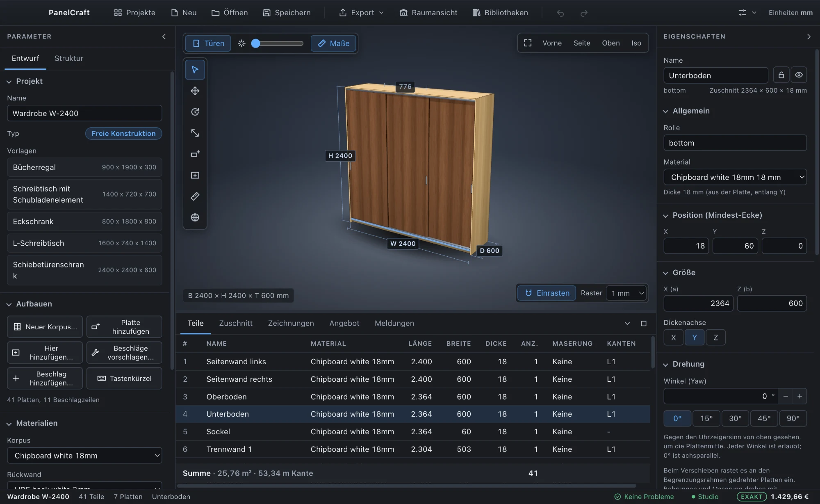Screen dimensions: 820x504
Task: Toggle Einrasten snapping
Action: [x=547, y=293]
